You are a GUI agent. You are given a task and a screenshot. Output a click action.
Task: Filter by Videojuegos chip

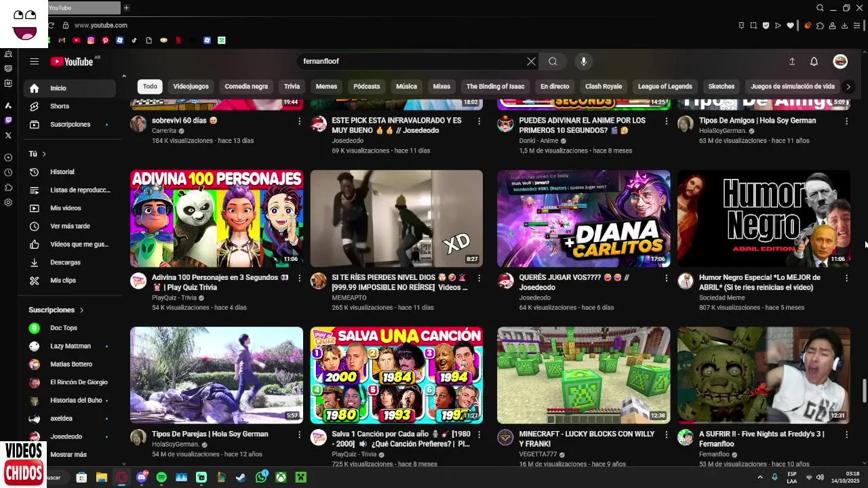tap(191, 86)
